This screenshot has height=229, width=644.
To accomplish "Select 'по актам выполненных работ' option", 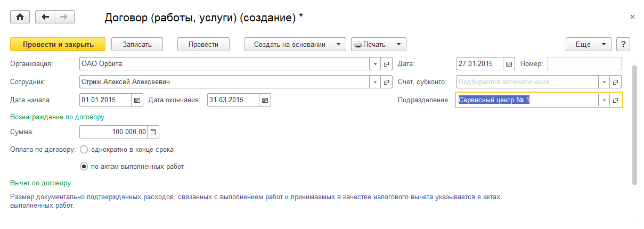I will [84, 167].
